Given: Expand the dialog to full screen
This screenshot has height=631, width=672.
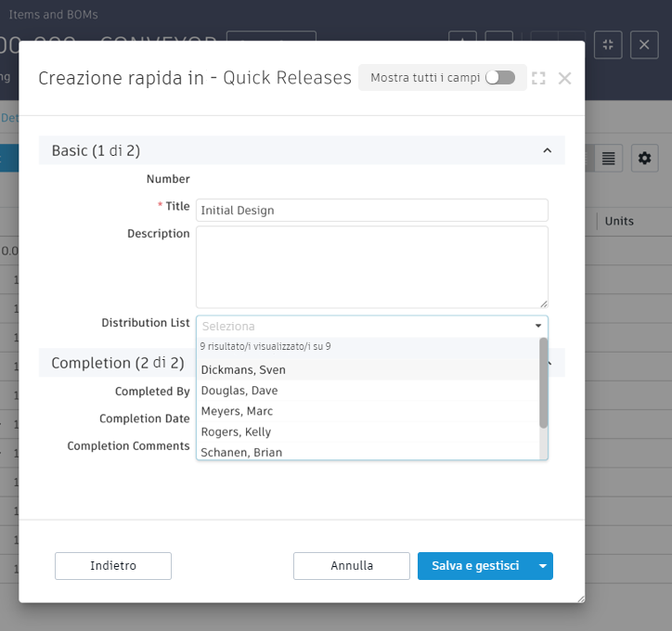Looking at the screenshot, I should pos(538,78).
